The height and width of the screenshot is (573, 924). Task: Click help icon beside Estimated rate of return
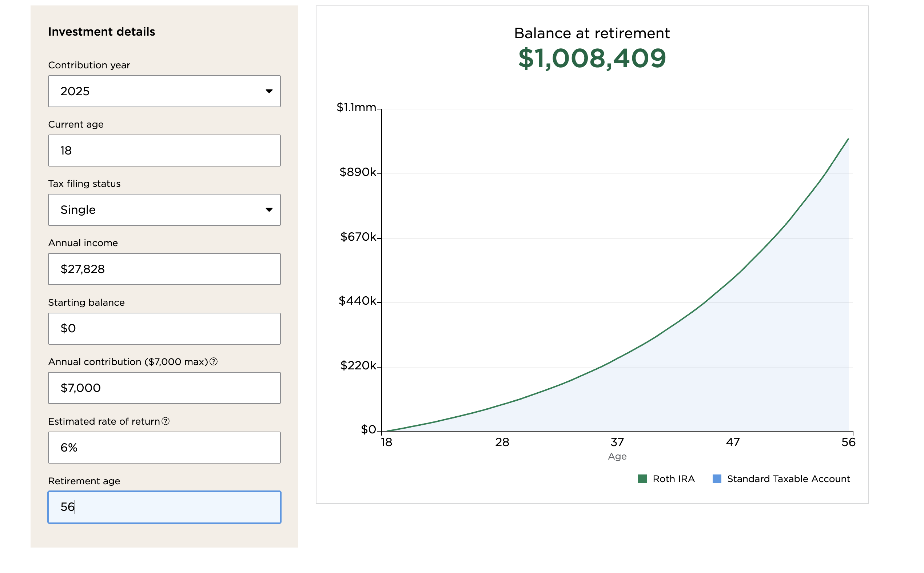(165, 421)
